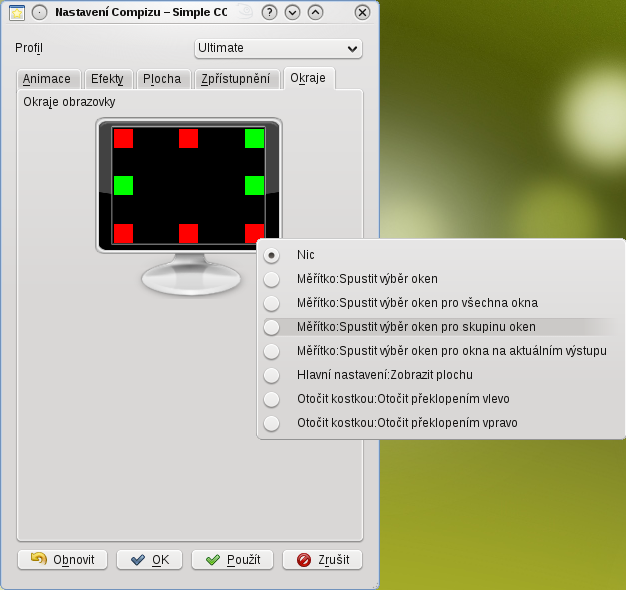Click the bottom-center red edge square
This screenshot has width=626, height=590.
(188, 233)
